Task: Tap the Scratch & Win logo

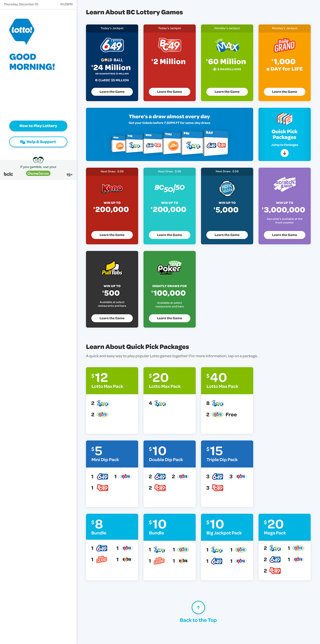Action: (x=284, y=185)
